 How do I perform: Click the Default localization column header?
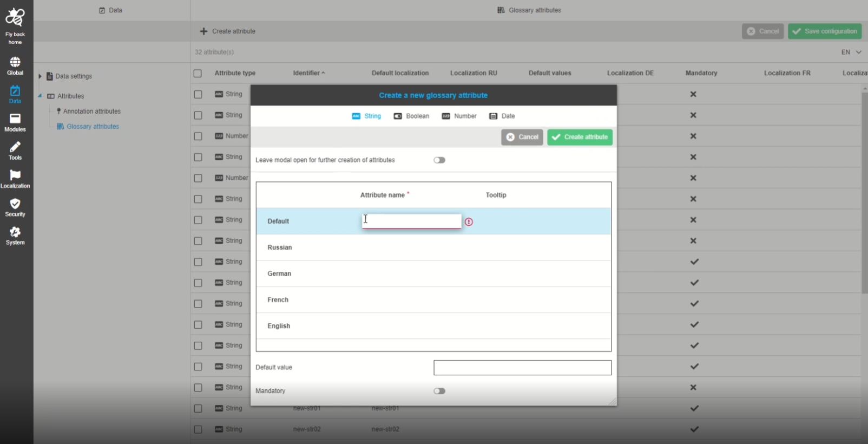[x=400, y=73]
